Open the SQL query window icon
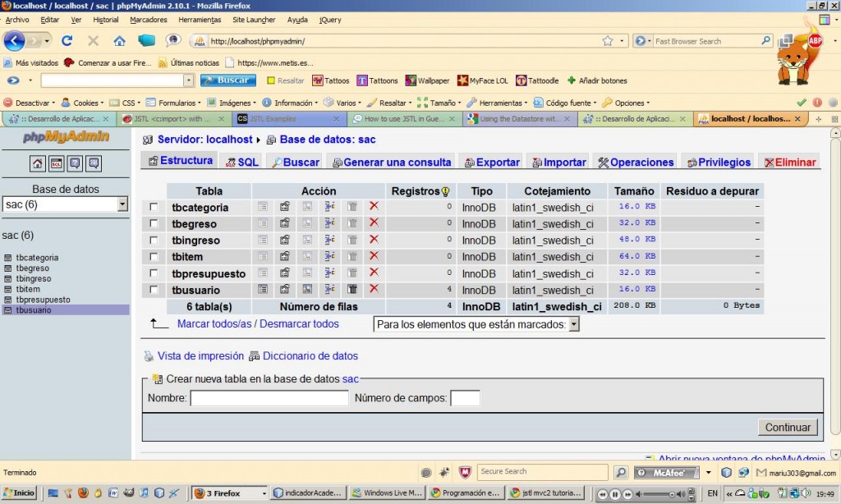841x504 pixels. (54, 163)
